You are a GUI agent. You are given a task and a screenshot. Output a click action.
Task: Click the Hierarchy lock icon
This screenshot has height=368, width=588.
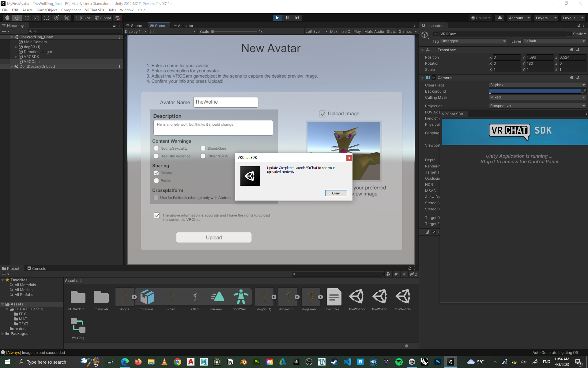click(114, 25)
